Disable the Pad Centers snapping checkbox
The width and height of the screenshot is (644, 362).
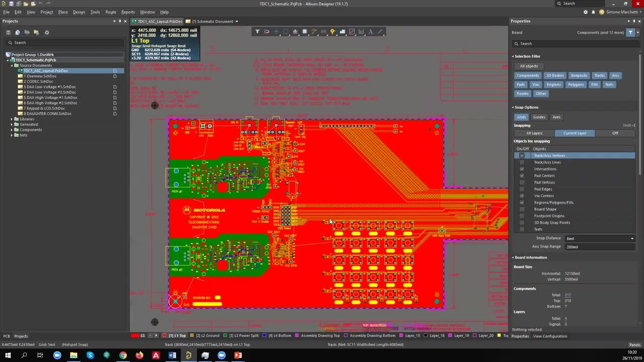522,175
